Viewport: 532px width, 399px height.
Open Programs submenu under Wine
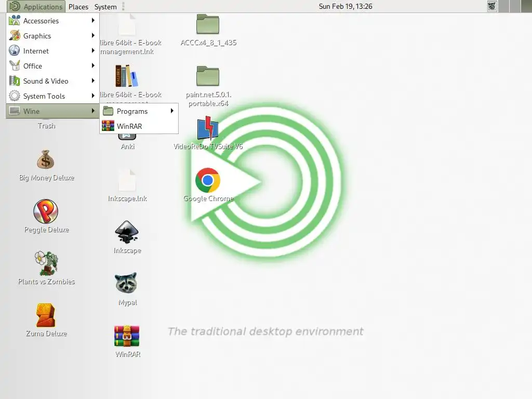pos(139,111)
